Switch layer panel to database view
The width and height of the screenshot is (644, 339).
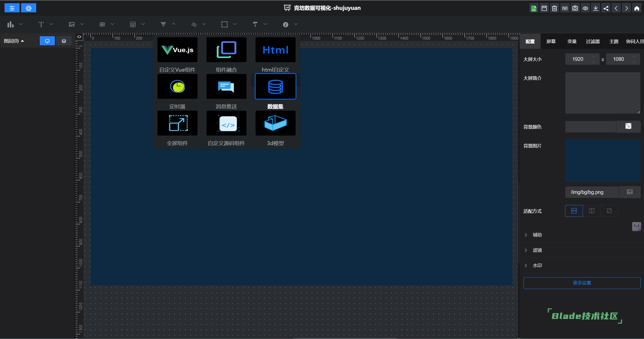point(64,41)
